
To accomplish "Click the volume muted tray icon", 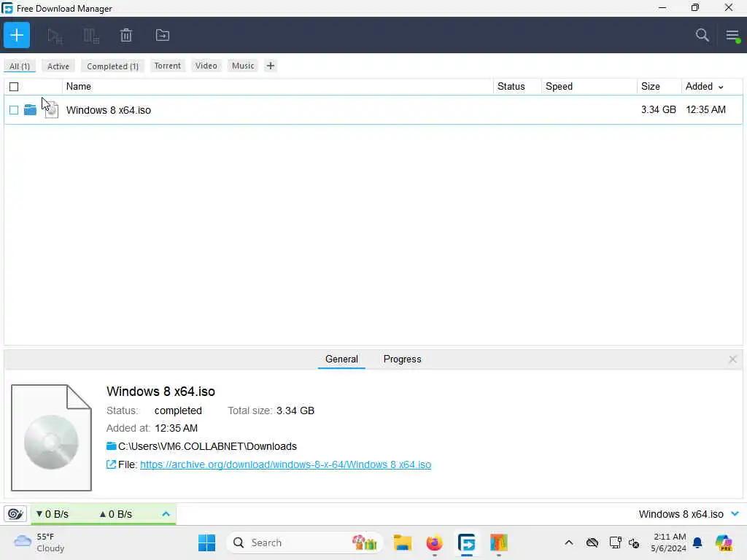I will point(634,542).
